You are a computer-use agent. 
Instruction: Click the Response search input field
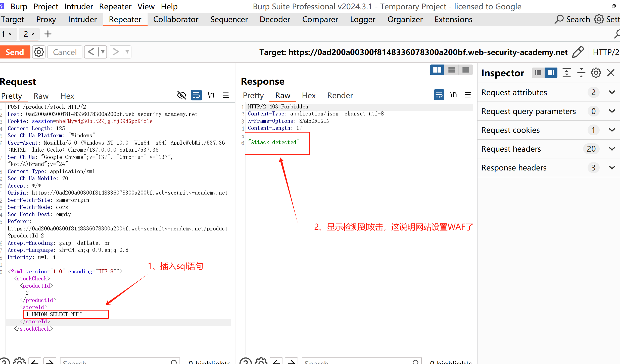[357, 361]
